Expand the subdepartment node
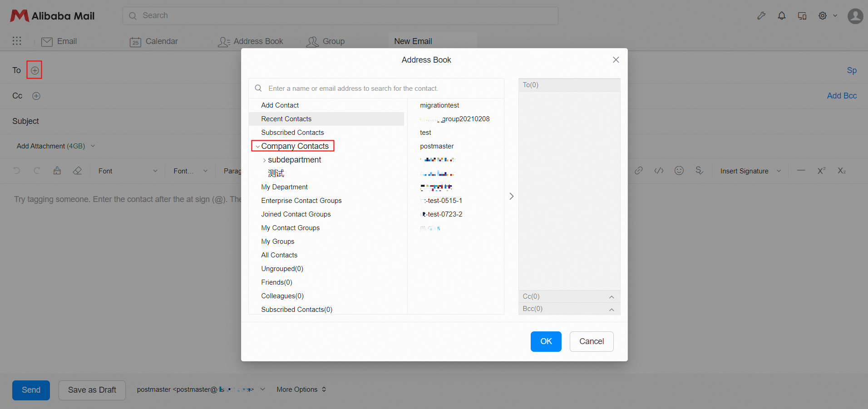This screenshot has height=409, width=868. [265, 160]
